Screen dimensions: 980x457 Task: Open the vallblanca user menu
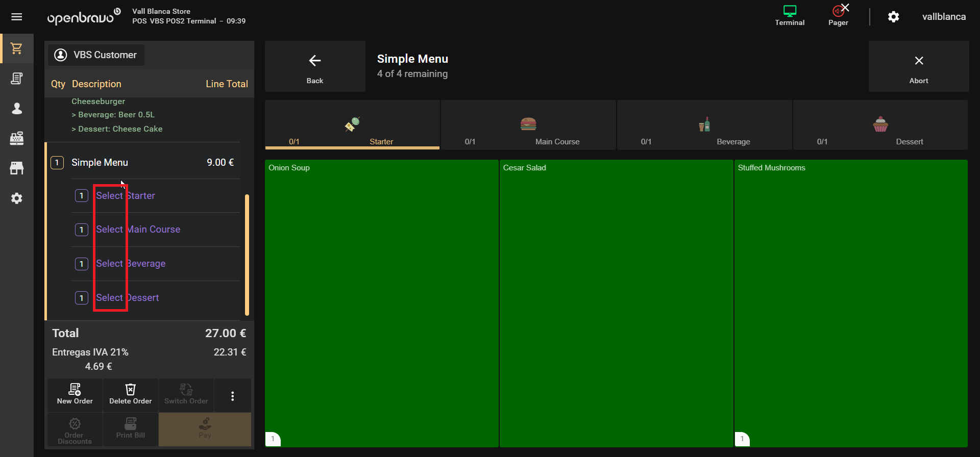click(x=944, y=17)
